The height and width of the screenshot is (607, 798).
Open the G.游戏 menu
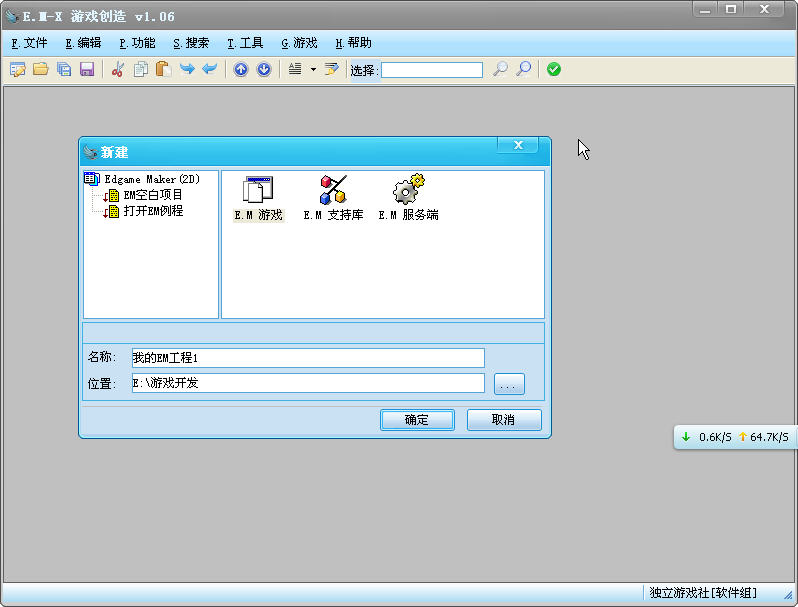pos(299,43)
